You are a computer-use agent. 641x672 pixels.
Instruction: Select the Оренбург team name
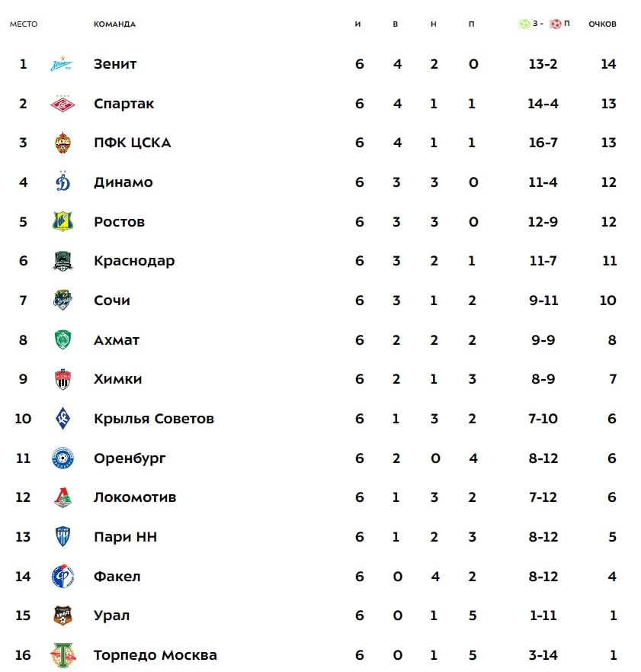click(x=130, y=458)
